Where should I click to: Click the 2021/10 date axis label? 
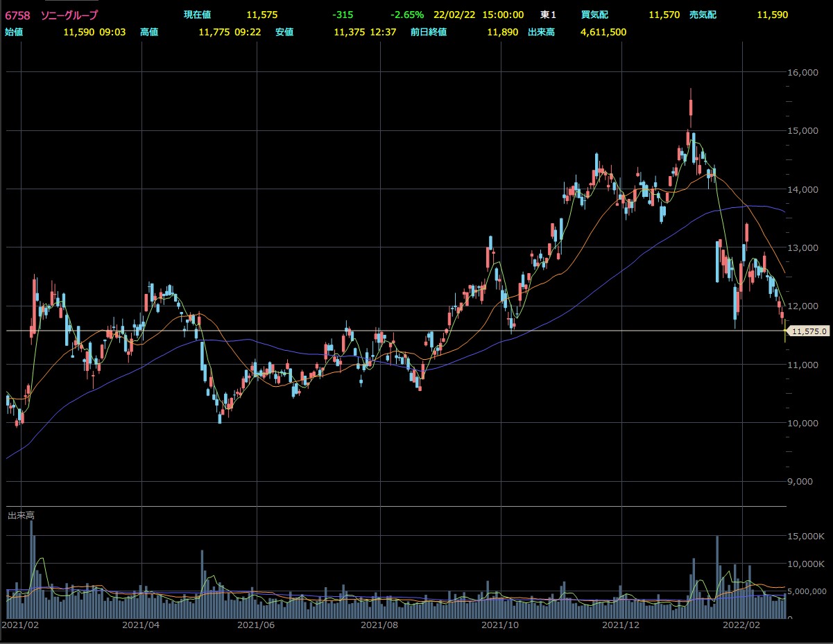coord(501,625)
